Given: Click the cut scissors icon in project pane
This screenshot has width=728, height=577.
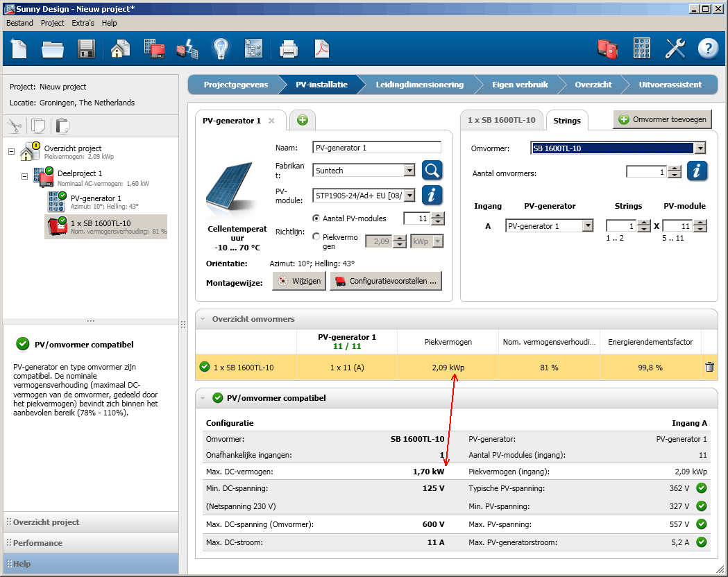Looking at the screenshot, I should [x=15, y=126].
